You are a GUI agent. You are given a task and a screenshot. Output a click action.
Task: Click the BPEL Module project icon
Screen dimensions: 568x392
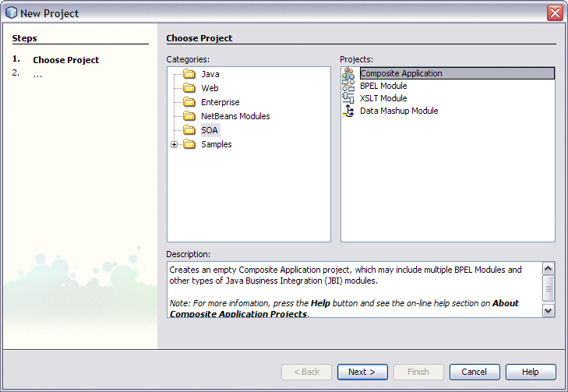[348, 86]
